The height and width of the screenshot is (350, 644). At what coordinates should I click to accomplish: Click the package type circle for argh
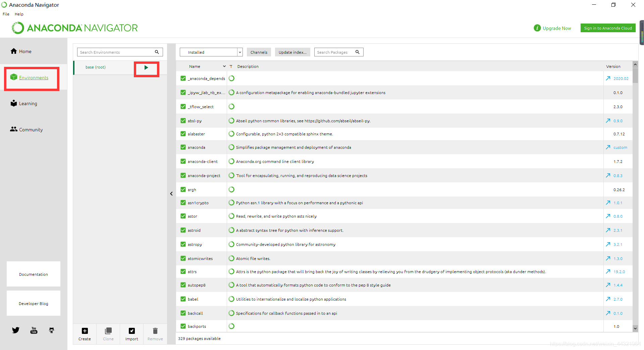pos(231,189)
